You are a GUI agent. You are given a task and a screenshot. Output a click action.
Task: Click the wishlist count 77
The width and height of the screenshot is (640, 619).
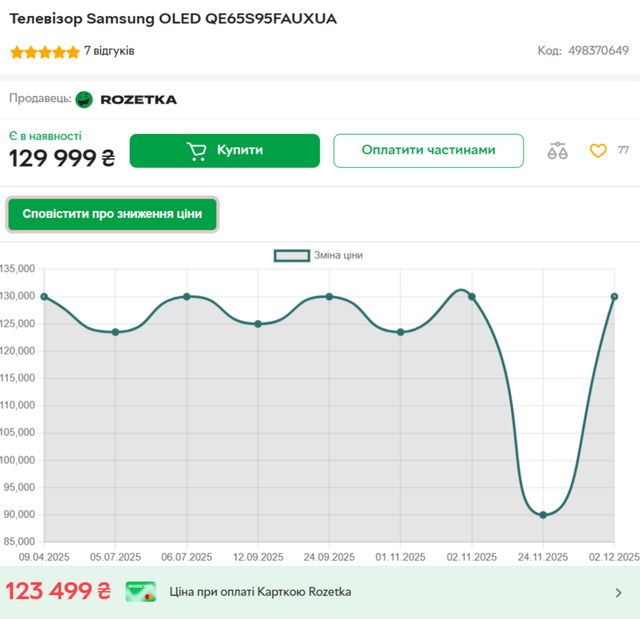[623, 150]
